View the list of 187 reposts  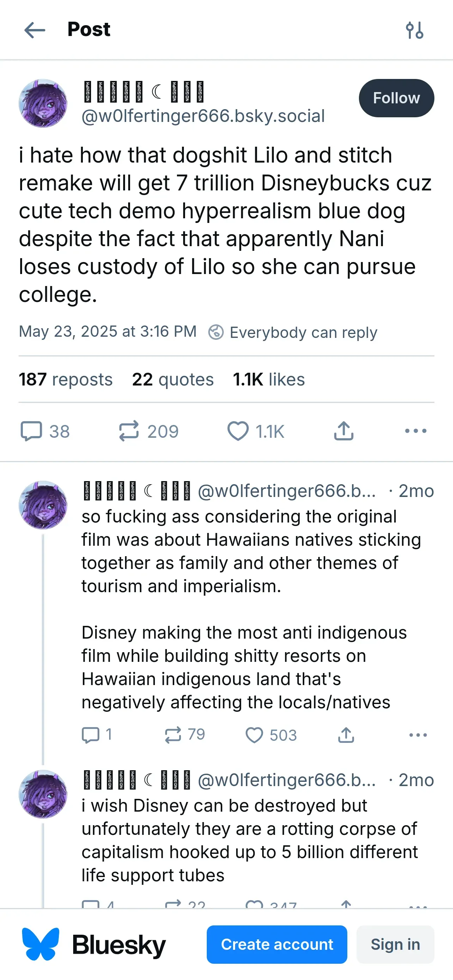tap(65, 379)
